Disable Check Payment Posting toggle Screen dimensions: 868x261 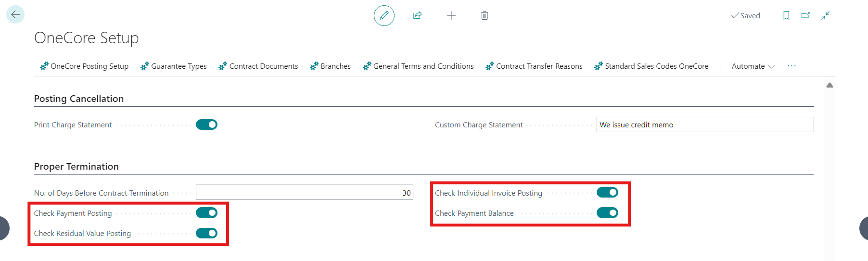[x=206, y=213]
